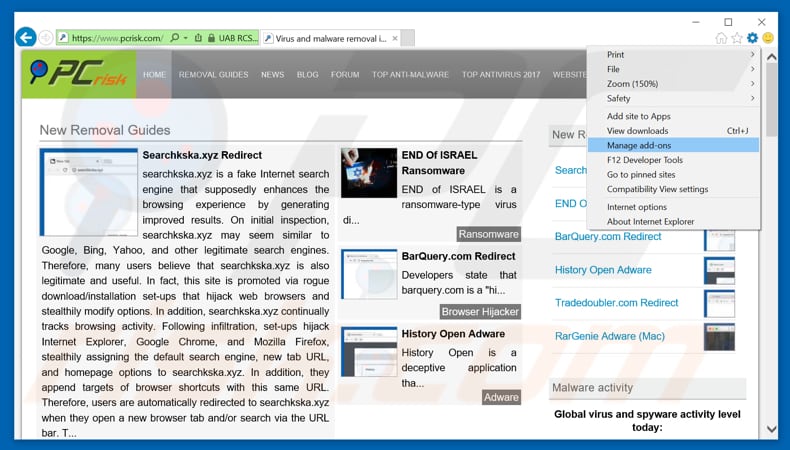Expand the Zoom (150%) submenu
790x450 pixels.
pyautogui.click(x=674, y=84)
